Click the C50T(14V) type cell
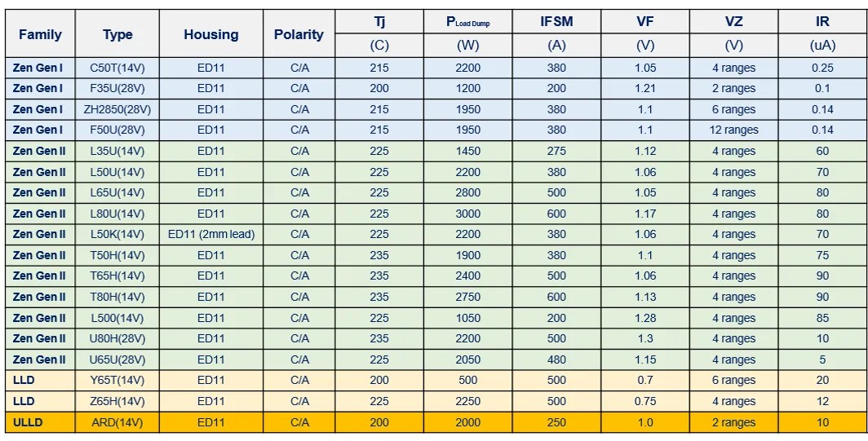The image size is (868, 441). tap(117, 68)
